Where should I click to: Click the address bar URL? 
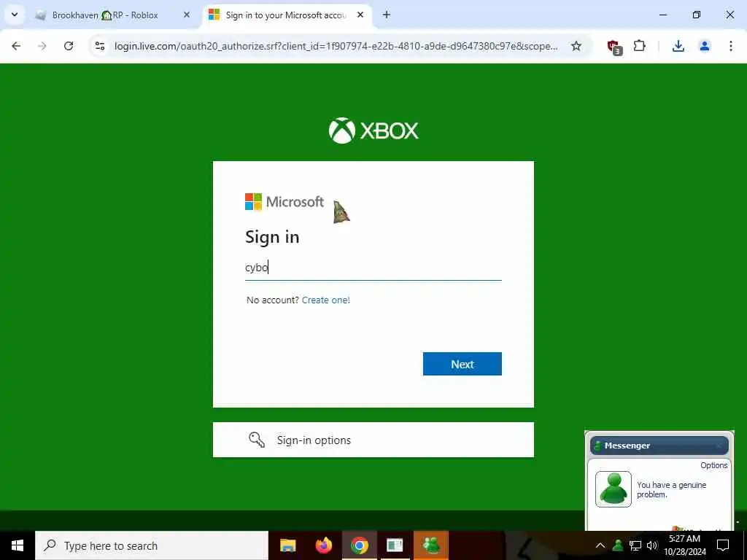(336, 46)
